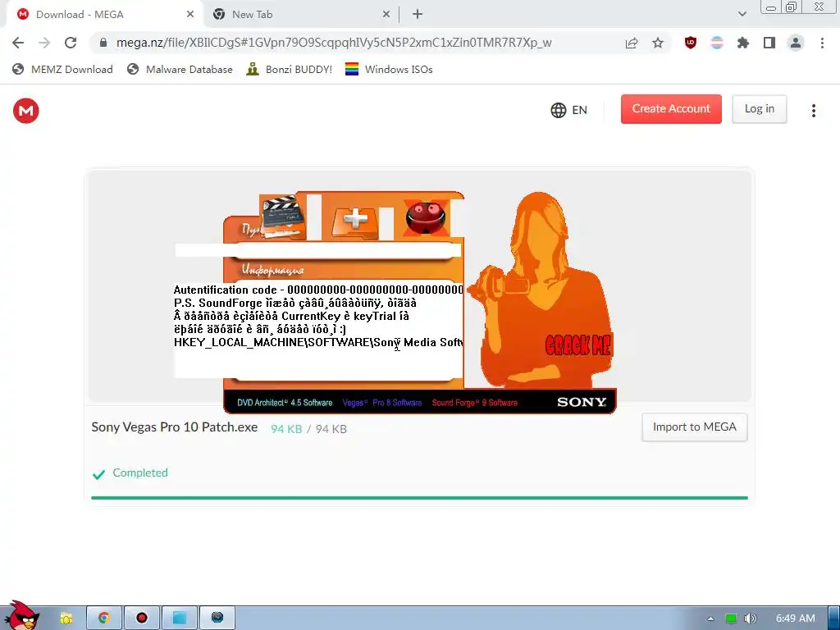The height and width of the screenshot is (630, 840).
Task: Close the New Tab tab
Action: click(x=386, y=15)
